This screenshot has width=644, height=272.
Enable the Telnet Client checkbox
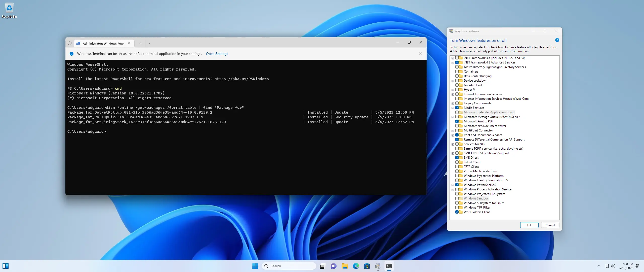click(457, 162)
